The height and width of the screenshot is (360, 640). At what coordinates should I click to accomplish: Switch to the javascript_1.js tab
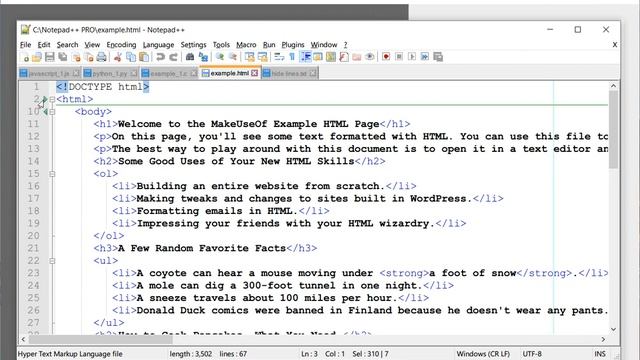click(49, 73)
